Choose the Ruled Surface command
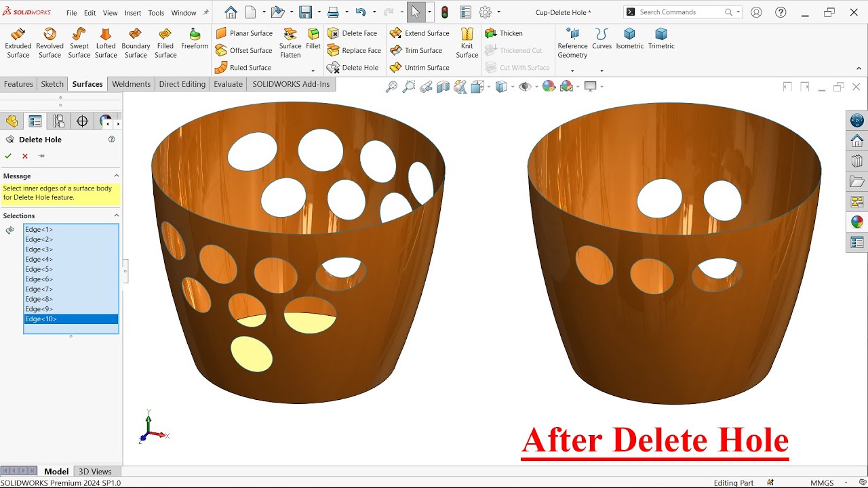Screen dimensions: 868x488 pyautogui.click(x=243, y=68)
